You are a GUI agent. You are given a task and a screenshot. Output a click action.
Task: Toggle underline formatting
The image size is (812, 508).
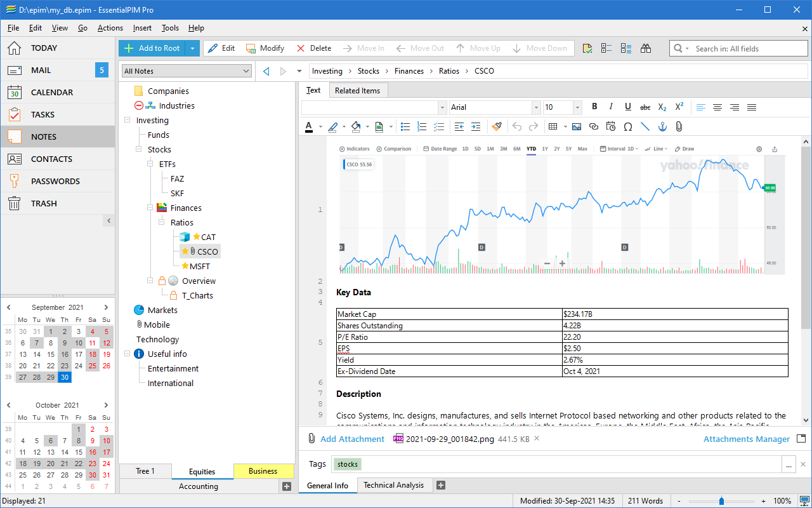(628, 107)
